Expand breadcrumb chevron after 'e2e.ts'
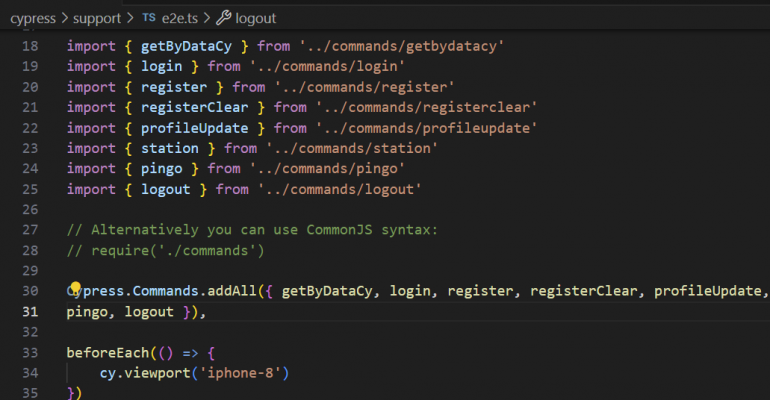770x400 pixels. point(207,18)
